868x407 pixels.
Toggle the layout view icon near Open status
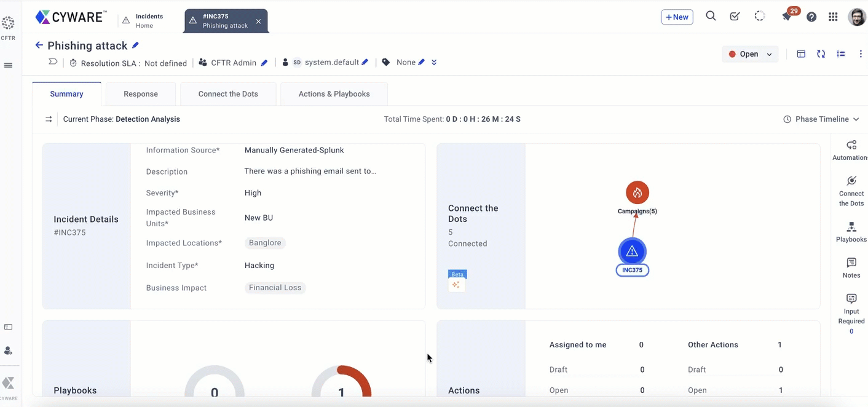click(x=801, y=54)
